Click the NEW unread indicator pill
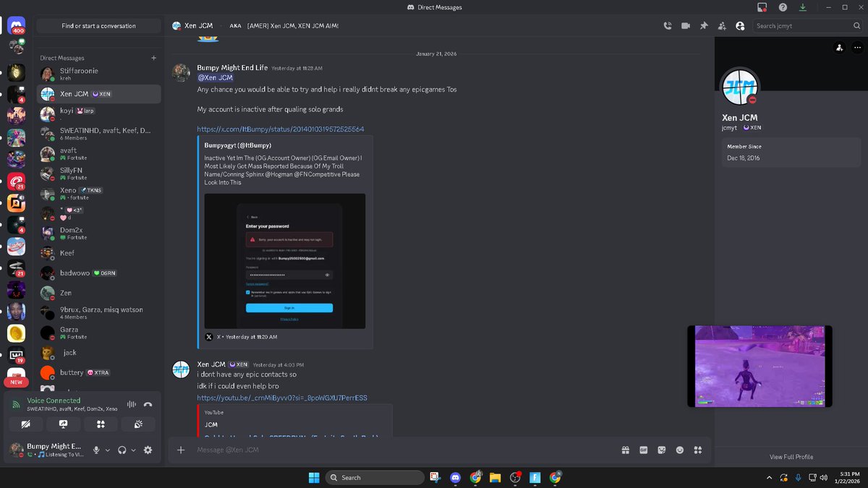Viewport: 868px width, 488px height. pos(16,382)
